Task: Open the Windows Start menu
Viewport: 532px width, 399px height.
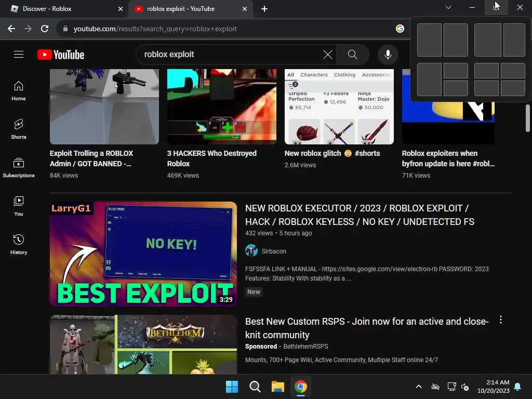Action: [232, 387]
